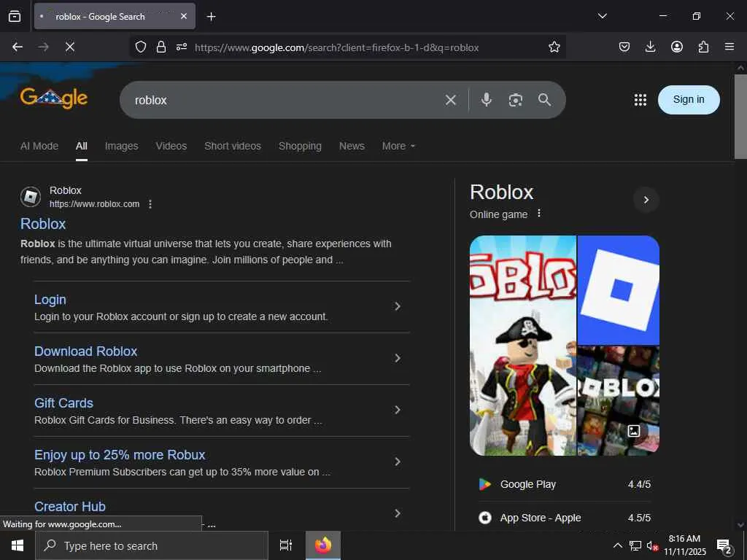Save page to Pocket

pyautogui.click(x=624, y=47)
